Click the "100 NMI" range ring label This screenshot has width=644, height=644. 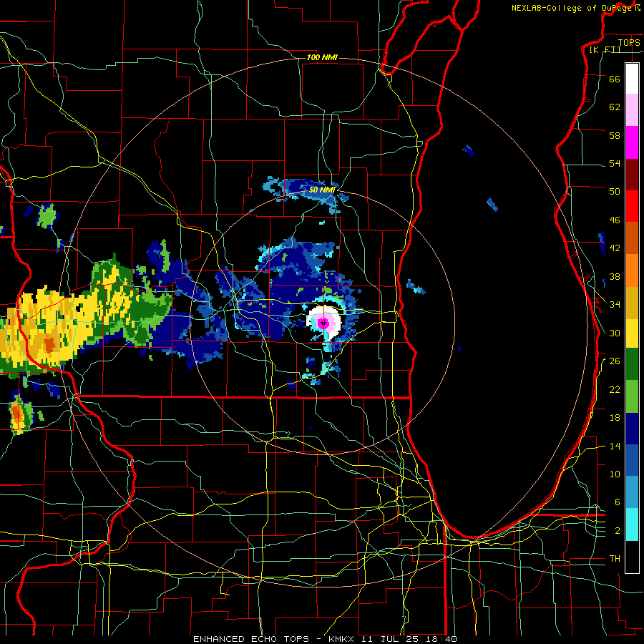pos(322,57)
